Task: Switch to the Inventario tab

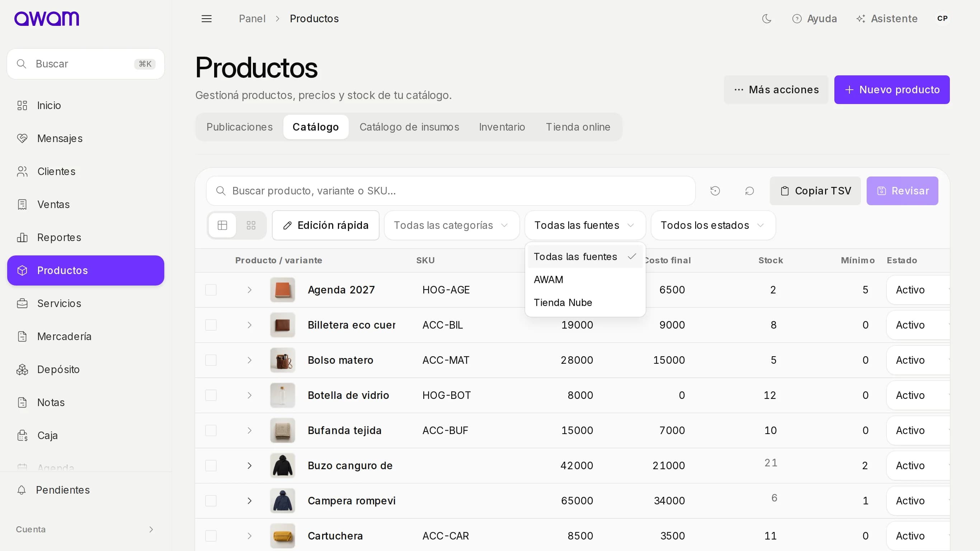Action: pos(502,127)
